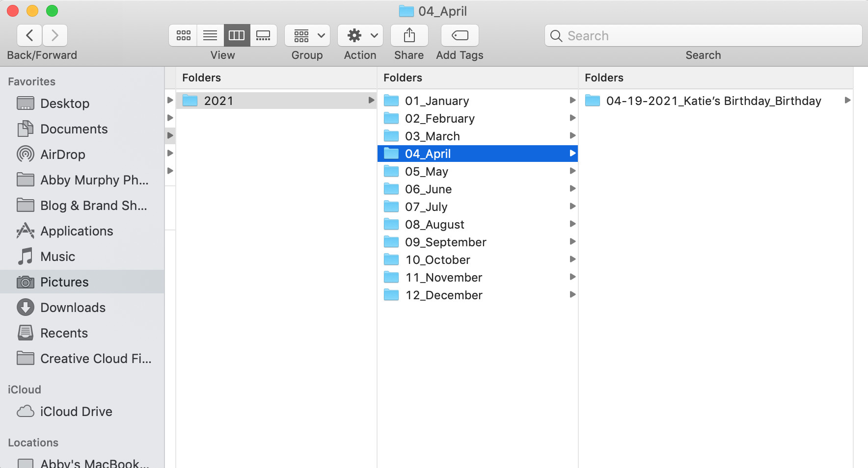Select the 01_January folder
This screenshot has width=868, height=468.
(478, 101)
